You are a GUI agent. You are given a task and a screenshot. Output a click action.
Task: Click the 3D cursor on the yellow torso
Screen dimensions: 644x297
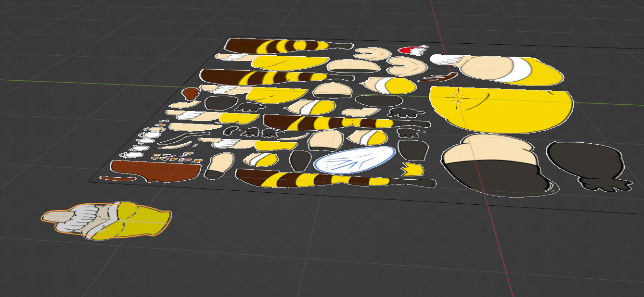click(457, 98)
